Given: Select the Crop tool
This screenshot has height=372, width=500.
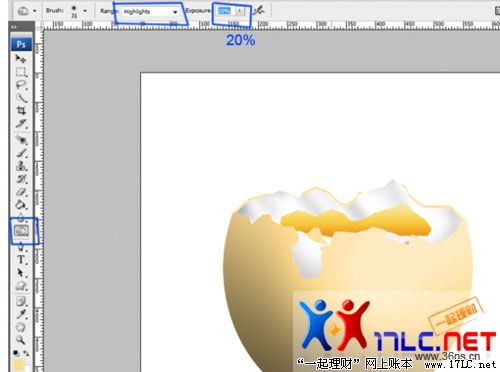Looking at the screenshot, I should coord(21,110).
